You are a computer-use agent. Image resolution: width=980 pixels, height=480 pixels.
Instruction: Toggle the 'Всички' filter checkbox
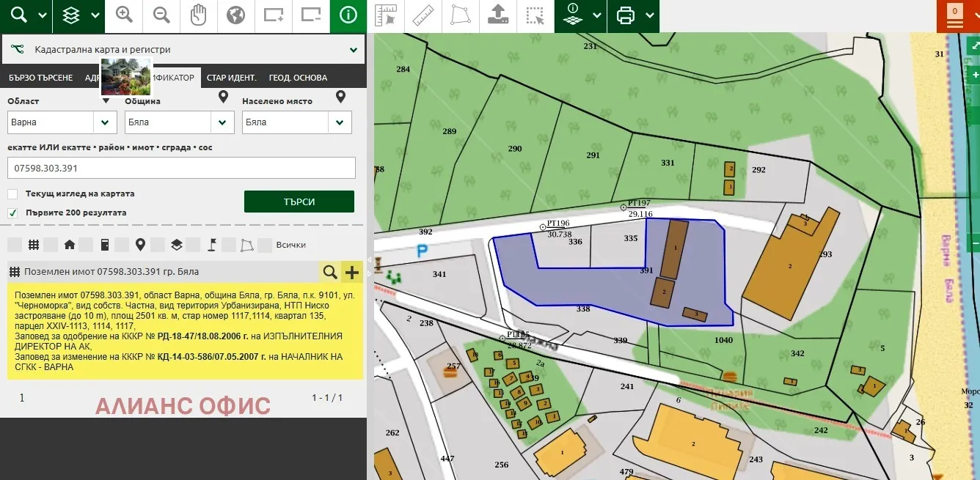(266, 245)
